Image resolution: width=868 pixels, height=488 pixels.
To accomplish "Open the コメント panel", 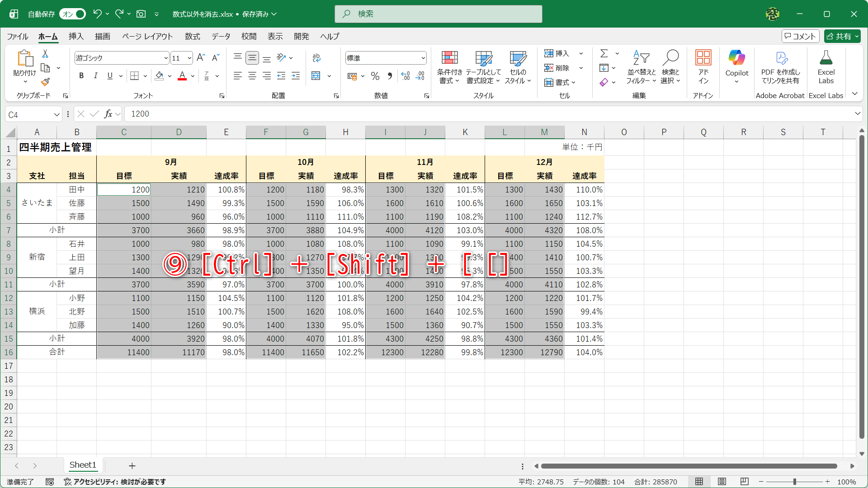I will 800,36.
